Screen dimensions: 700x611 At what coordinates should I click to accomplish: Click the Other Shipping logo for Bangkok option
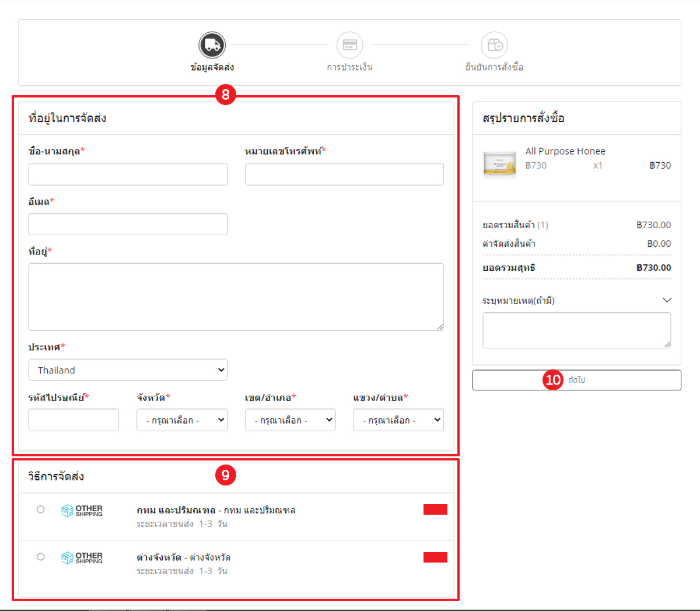82,511
